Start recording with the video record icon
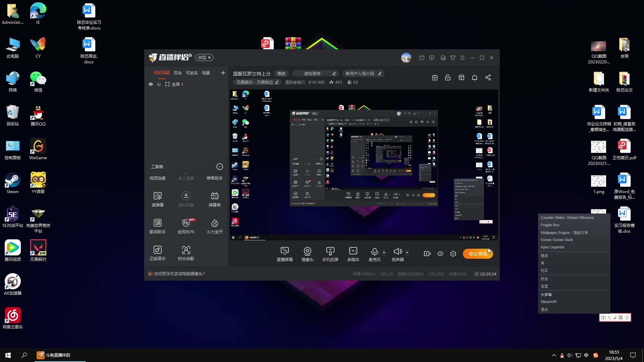Screen dimensions: 644x362 [x=427, y=254]
